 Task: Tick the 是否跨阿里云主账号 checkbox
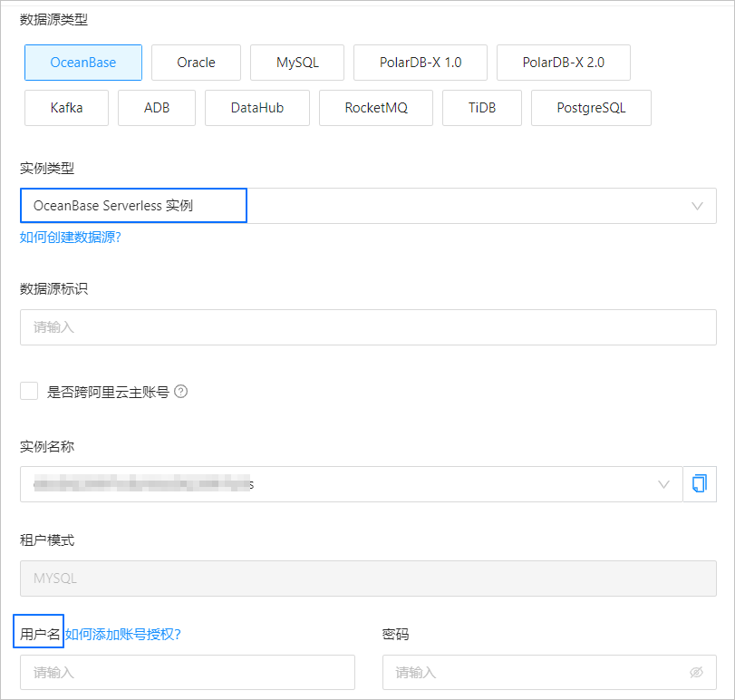pyautogui.click(x=29, y=391)
